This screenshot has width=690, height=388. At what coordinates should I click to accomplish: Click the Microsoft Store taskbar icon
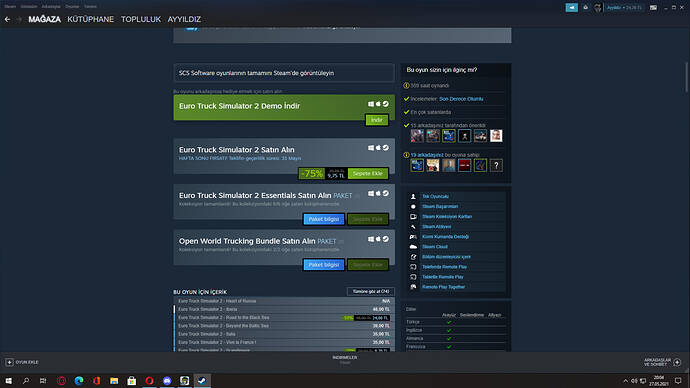(132, 381)
